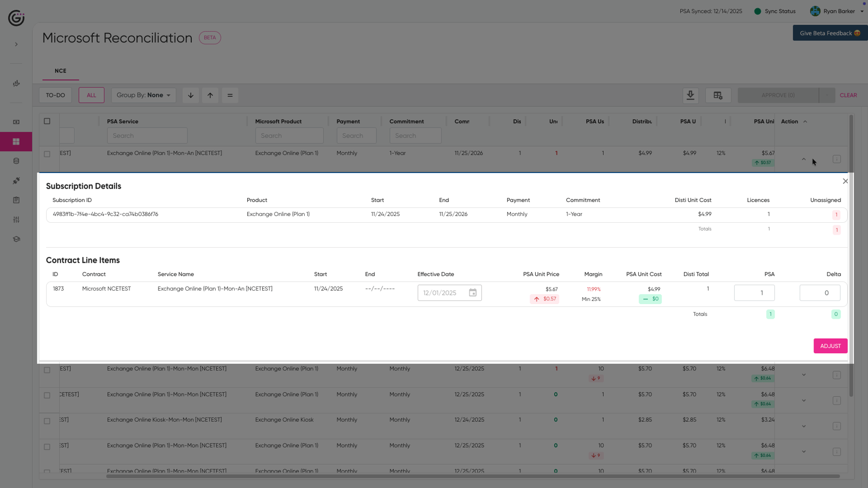Open the graduation cap sidebar icon
Screen dimensions: 868x488
16,239
